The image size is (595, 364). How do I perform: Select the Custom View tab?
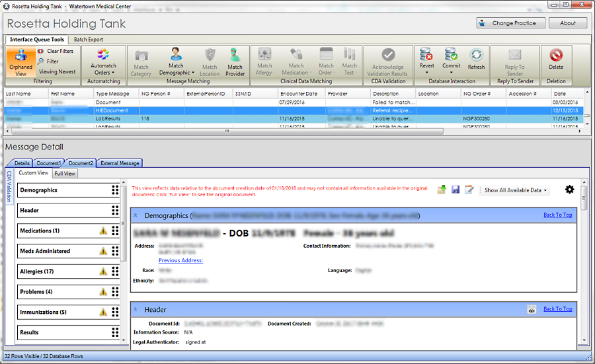tap(34, 173)
